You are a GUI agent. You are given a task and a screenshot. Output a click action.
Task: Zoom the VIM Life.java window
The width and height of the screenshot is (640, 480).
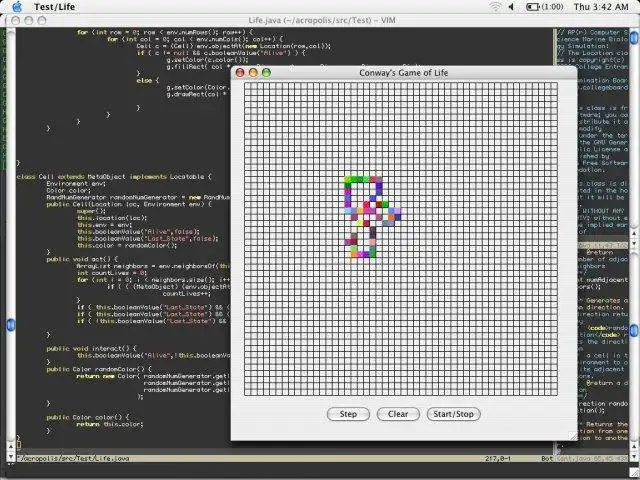point(42,20)
